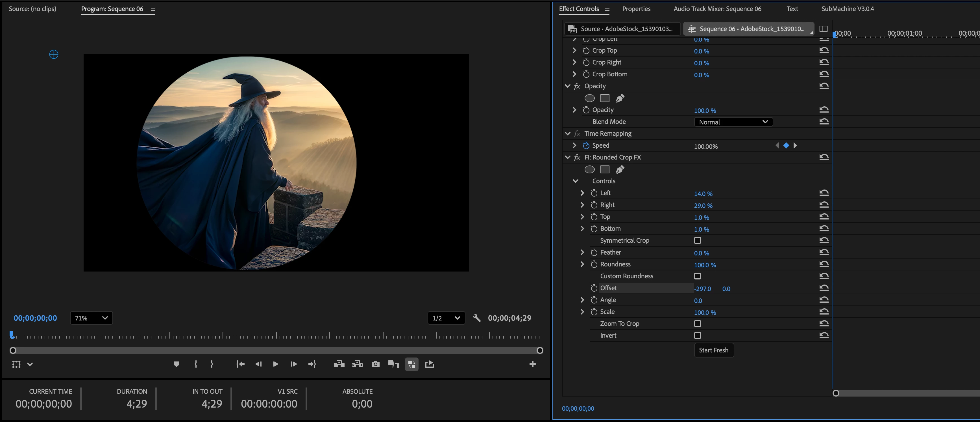The image size is (980, 422).
Task: Toggle animation stopwatch for Feather
Action: pyautogui.click(x=594, y=252)
